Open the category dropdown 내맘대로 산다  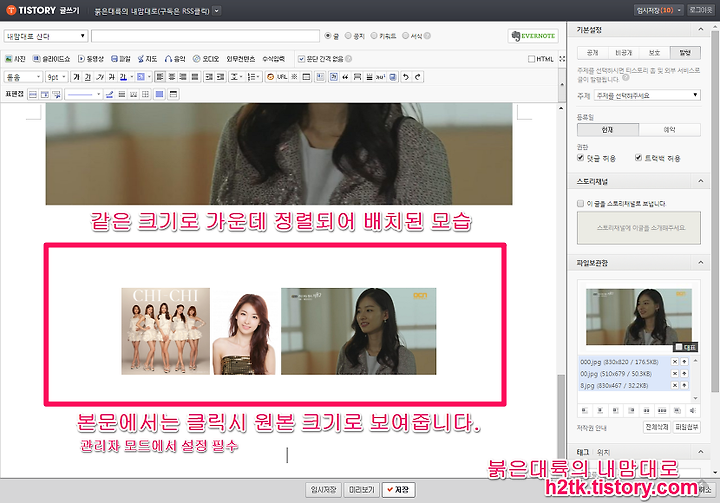(45, 36)
